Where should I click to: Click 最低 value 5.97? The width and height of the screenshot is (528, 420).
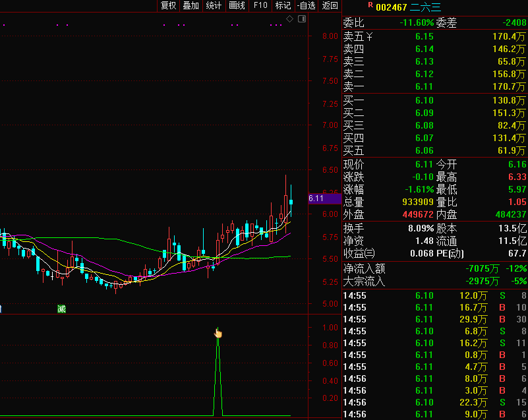click(517, 189)
